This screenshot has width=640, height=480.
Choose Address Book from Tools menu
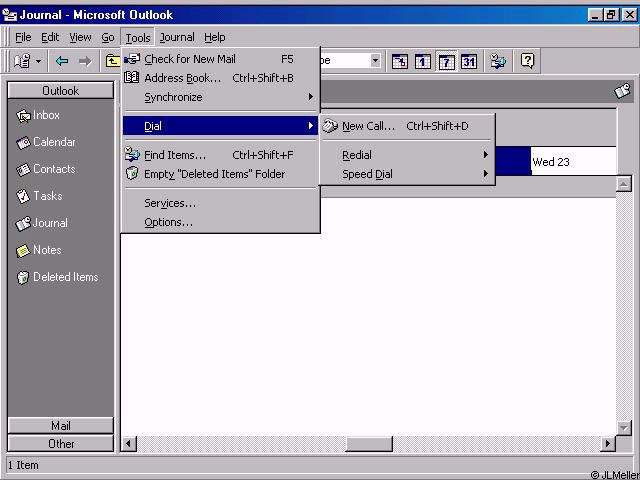click(x=220, y=78)
